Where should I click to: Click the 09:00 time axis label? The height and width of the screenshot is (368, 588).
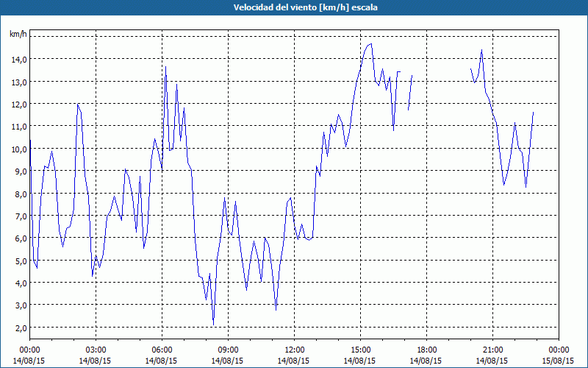[x=228, y=350]
